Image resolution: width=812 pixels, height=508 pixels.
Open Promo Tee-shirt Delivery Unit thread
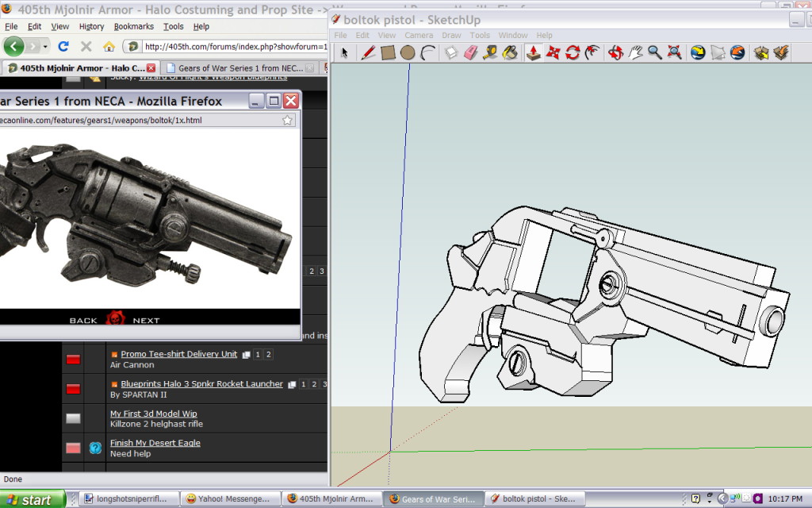pos(178,354)
